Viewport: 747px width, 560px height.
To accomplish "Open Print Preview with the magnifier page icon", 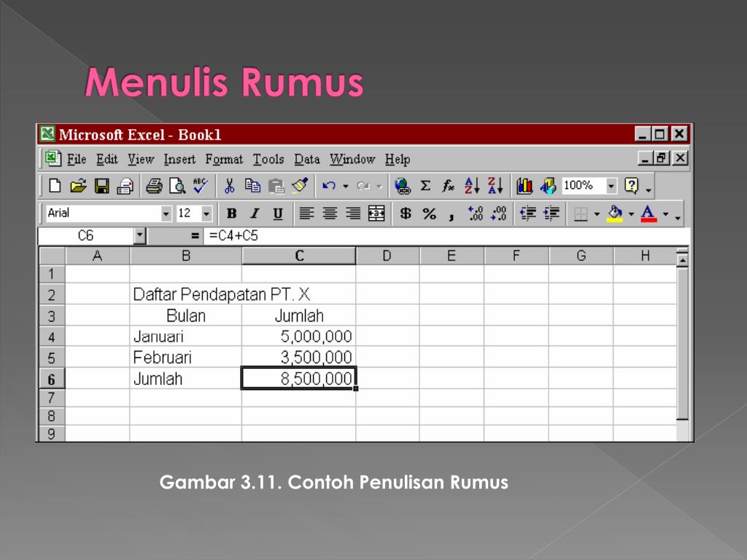I will pyautogui.click(x=177, y=186).
